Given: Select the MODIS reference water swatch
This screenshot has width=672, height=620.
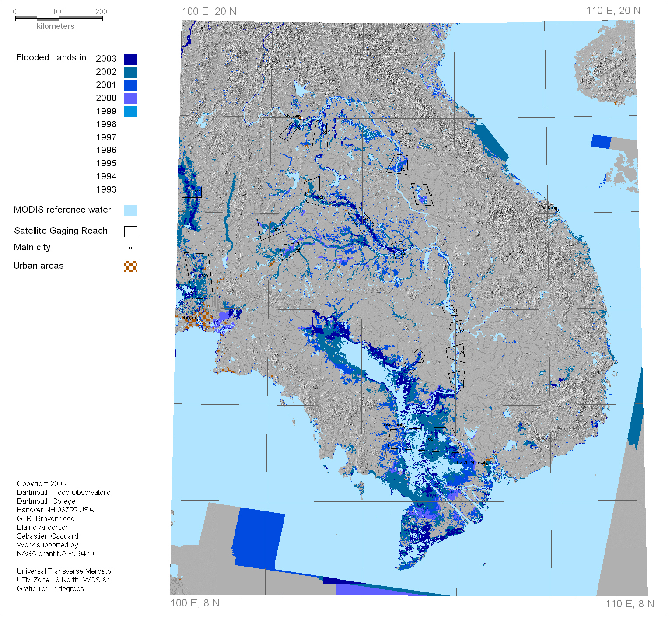Looking at the screenshot, I should point(130,210).
